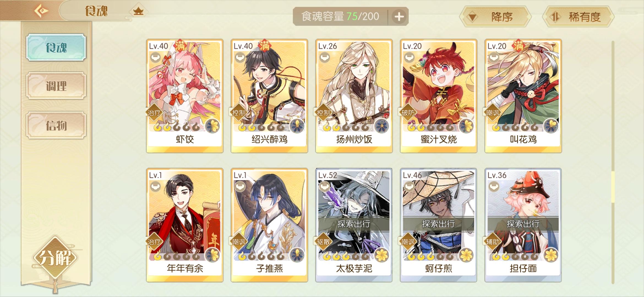Click the 分解 button
The height and width of the screenshot is (297, 644).
55,258
